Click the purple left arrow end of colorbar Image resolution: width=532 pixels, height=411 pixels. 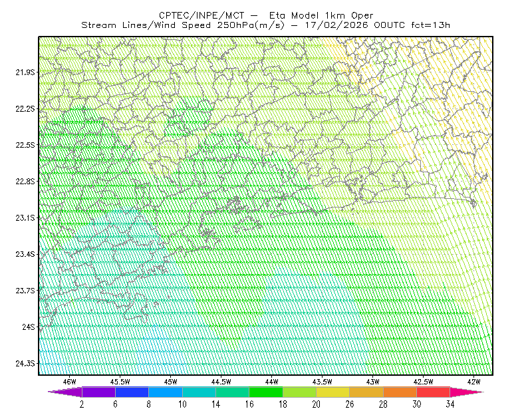65,392
